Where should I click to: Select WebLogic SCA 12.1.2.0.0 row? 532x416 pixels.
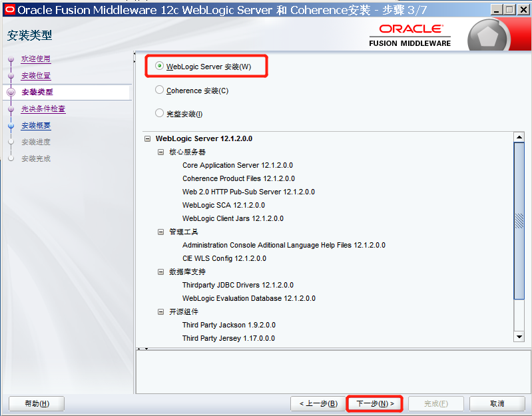224,205
